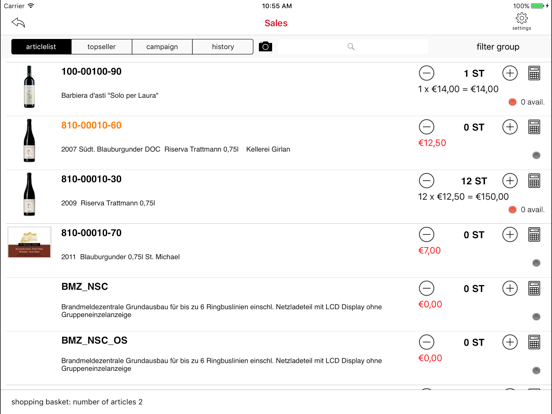
Task: Tap the 12 ST quantity label
Action: 474,181
